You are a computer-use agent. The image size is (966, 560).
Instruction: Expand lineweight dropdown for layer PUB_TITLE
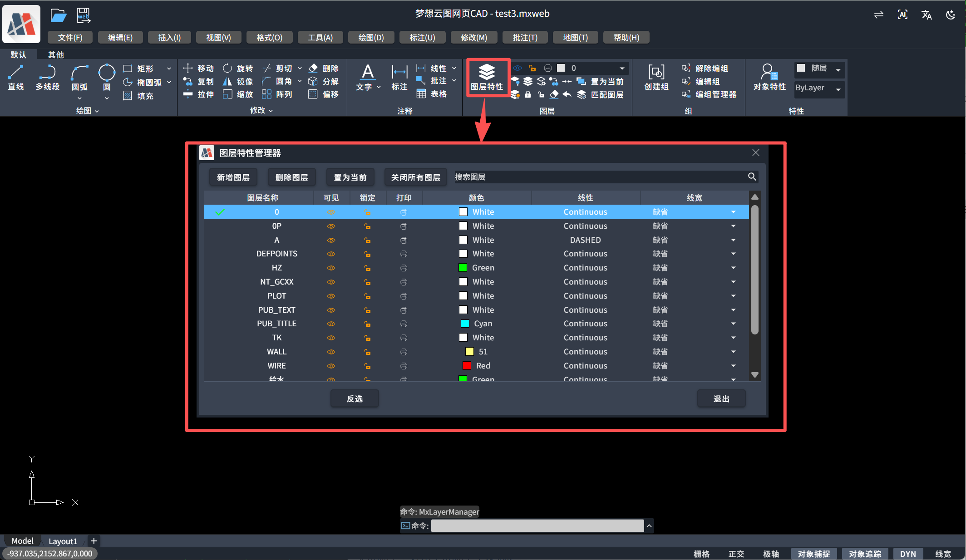733,324
